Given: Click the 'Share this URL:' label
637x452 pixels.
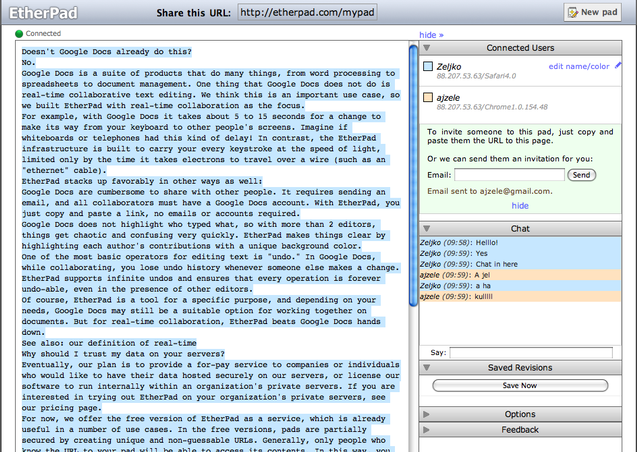Looking at the screenshot, I should coord(193,13).
